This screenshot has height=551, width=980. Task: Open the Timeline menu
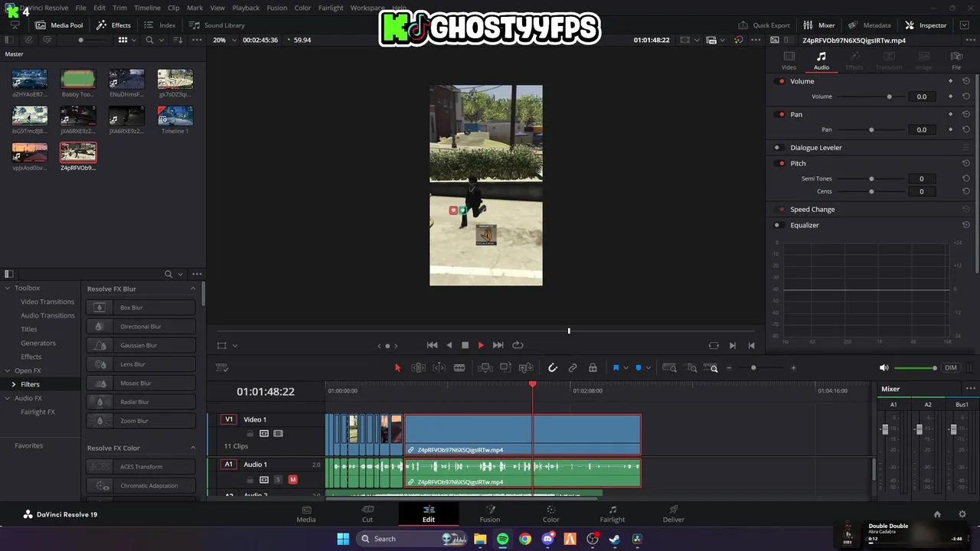(x=147, y=8)
